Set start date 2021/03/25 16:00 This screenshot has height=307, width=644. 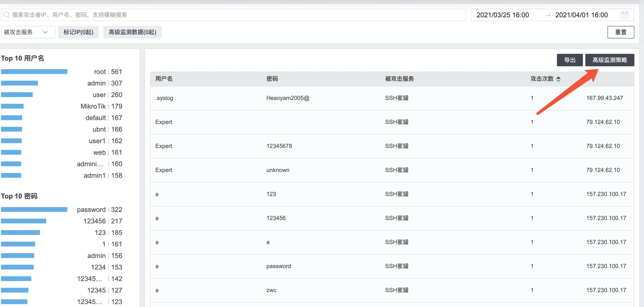tap(503, 15)
